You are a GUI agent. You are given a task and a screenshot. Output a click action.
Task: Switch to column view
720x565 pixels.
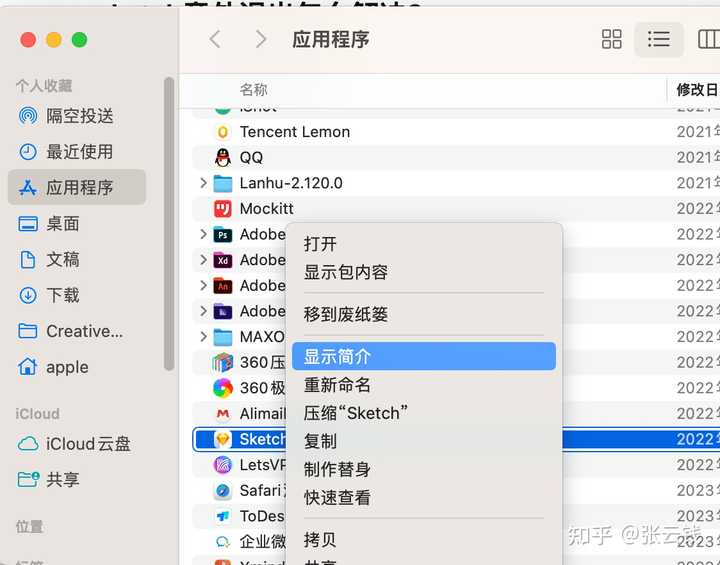pyautogui.click(x=709, y=40)
